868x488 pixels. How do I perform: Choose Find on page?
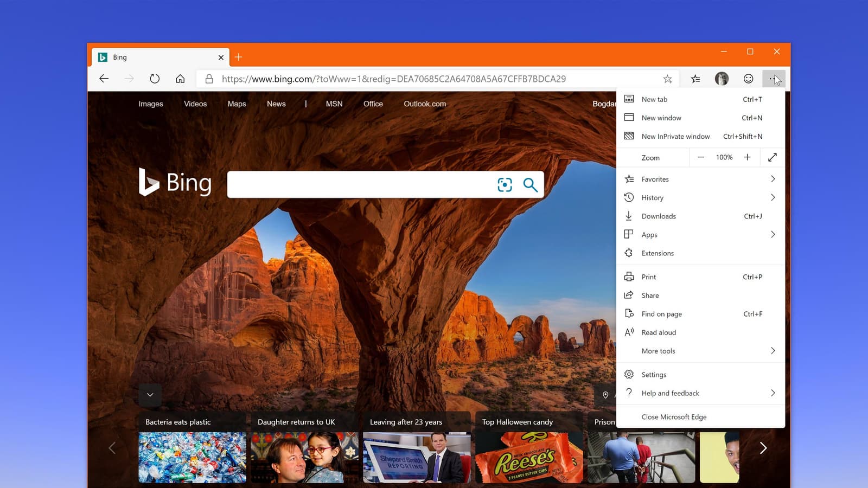701,313
